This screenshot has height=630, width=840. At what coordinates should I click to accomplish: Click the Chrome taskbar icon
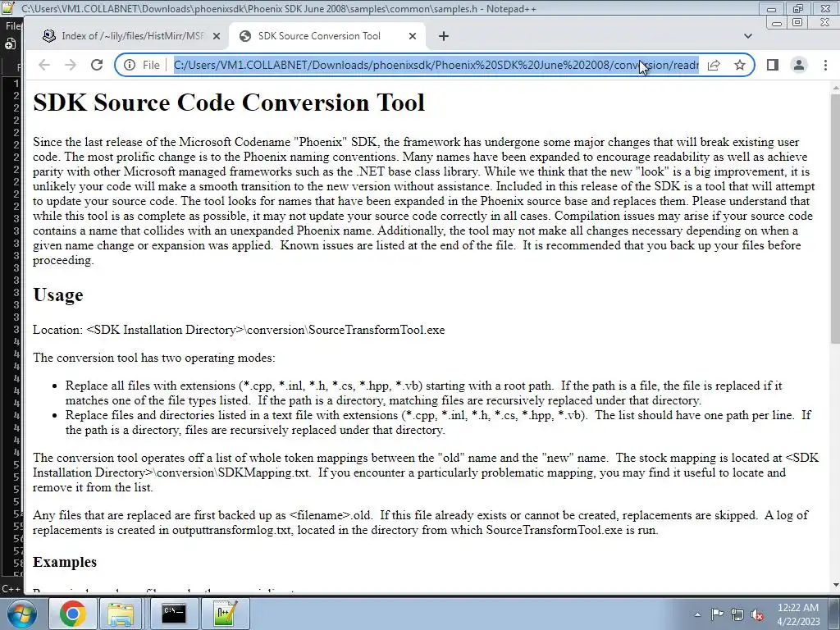pyautogui.click(x=73, y=614)
